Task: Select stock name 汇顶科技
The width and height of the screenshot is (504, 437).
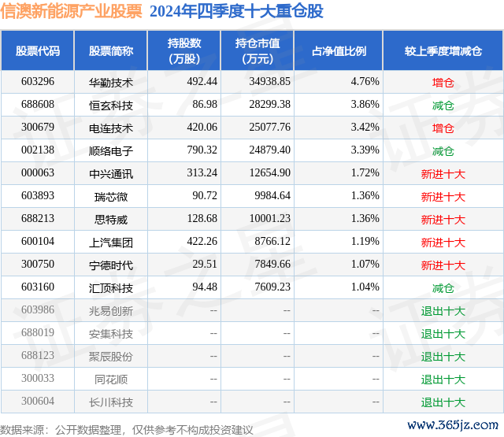Action: coord(111,288)
